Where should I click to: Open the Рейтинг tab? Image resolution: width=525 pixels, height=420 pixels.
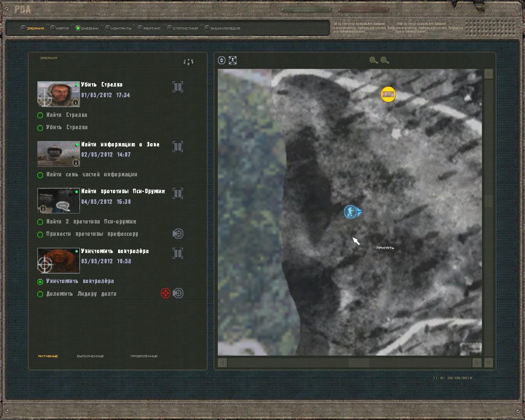tap(149, 28)
